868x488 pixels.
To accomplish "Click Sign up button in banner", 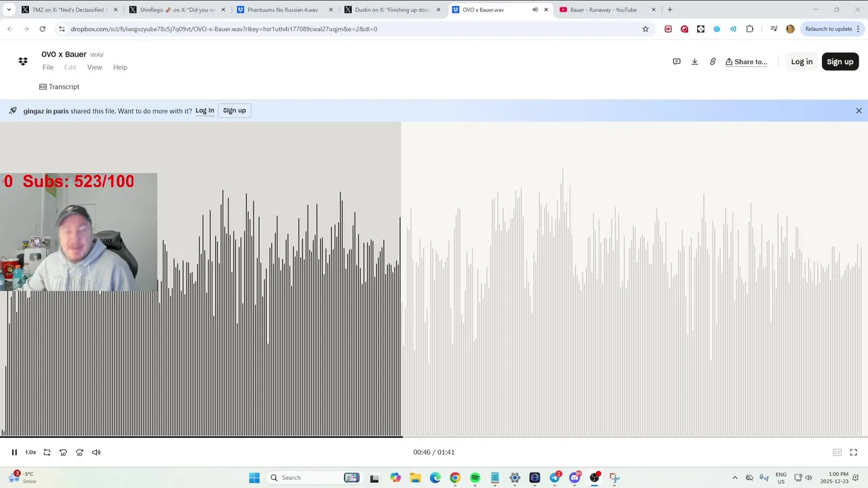I will (x=235, y=110).
